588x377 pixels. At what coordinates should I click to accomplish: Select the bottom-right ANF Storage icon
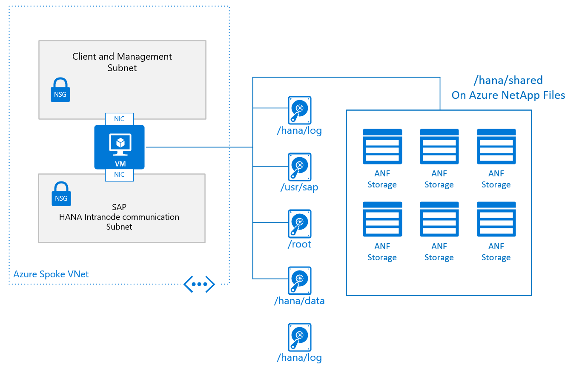point(496,219)
